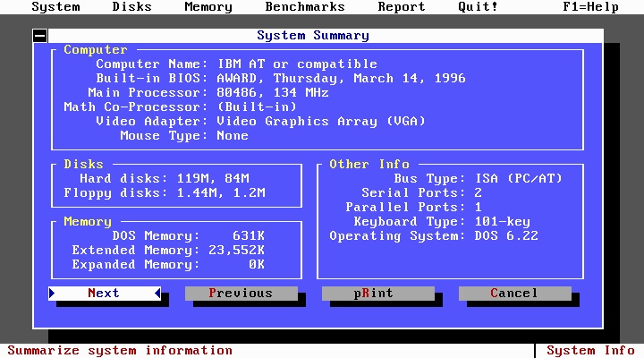Click the yellow 'Memory' group heading
The width and height of the screenshot is (644, 358).
pos(88,222)
